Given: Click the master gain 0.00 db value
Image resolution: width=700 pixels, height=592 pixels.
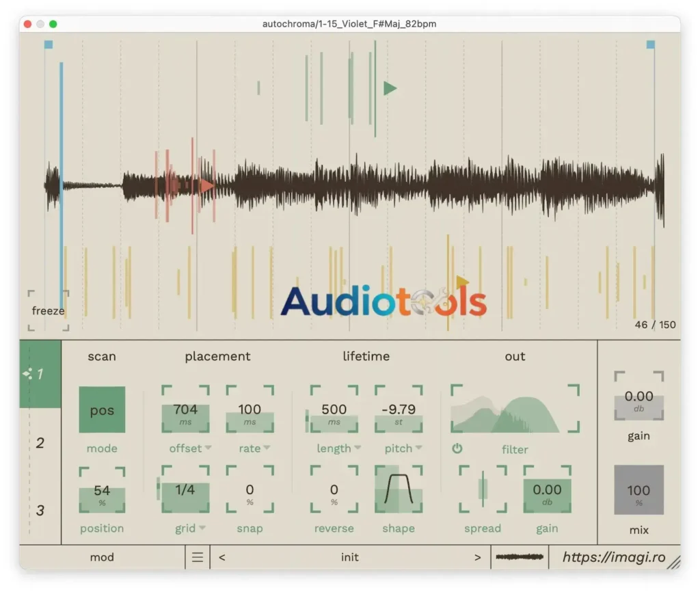Looking at the screenshot, I should click(x=639, y=396).
